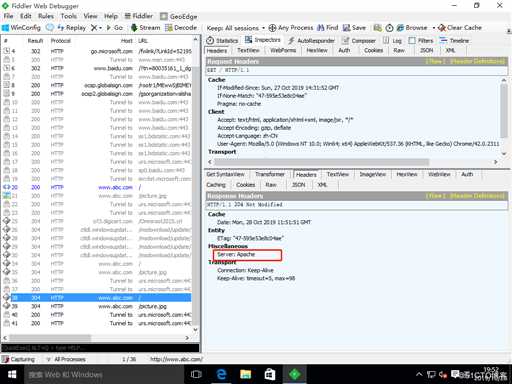
Task: Replay the selected session
Action: click(72, 28)
